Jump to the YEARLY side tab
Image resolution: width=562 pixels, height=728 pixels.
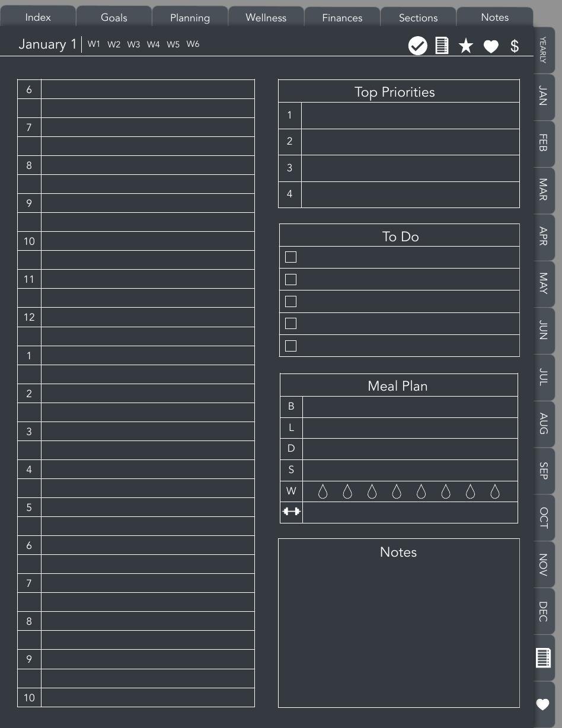pos(543,50)
